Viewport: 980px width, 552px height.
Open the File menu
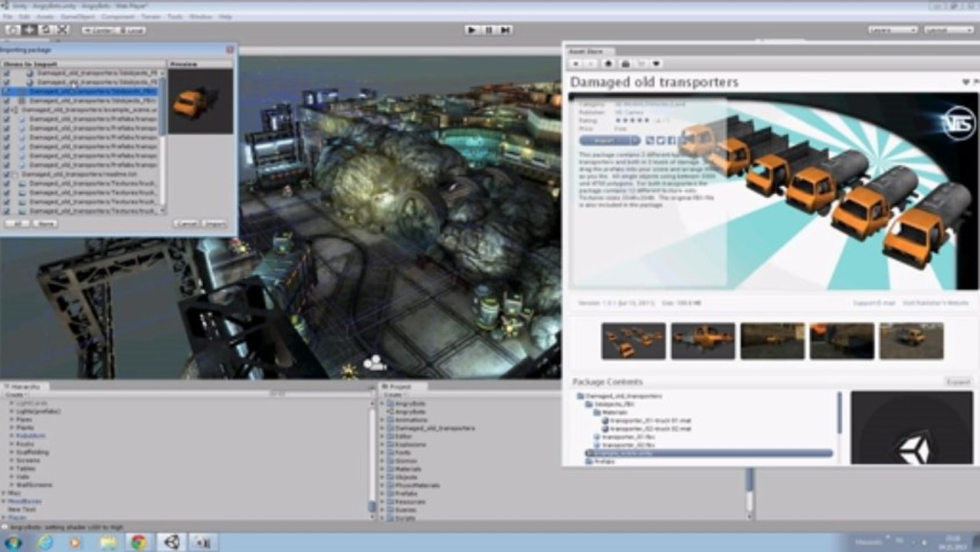[x=8, y=16]
